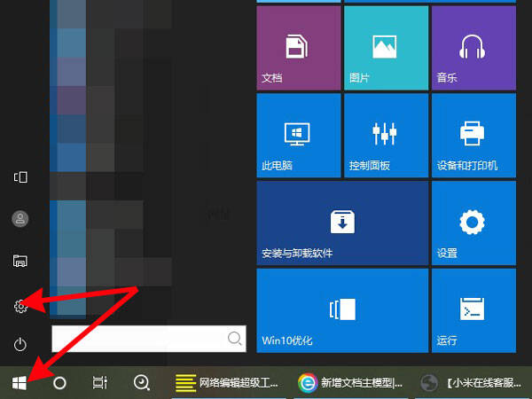This screenshot has height=399, width=532.
Task: Click the settings gear in the left sidebar
Action: tap(20, 306)
